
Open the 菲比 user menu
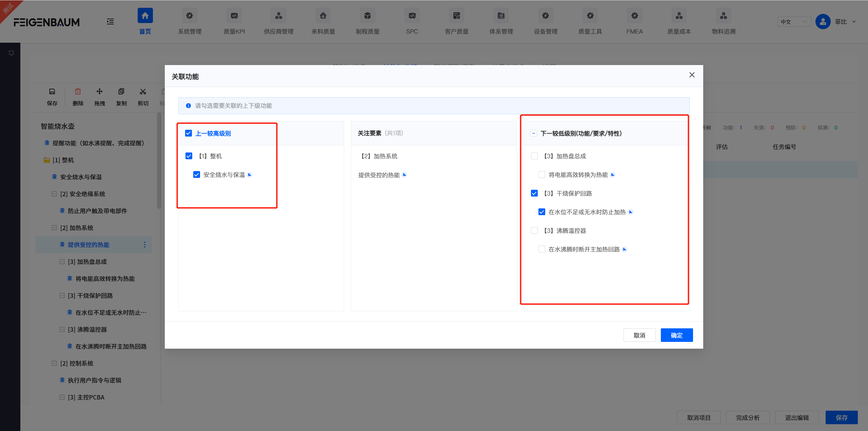click(x=841, y=21)
